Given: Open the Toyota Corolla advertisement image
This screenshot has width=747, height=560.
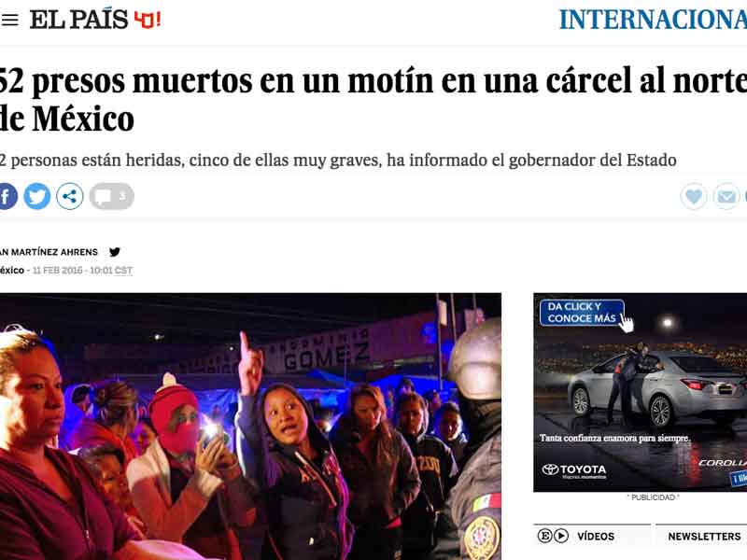Looking at the screenshot, I should pyautogui.click(x=641, y=392).
